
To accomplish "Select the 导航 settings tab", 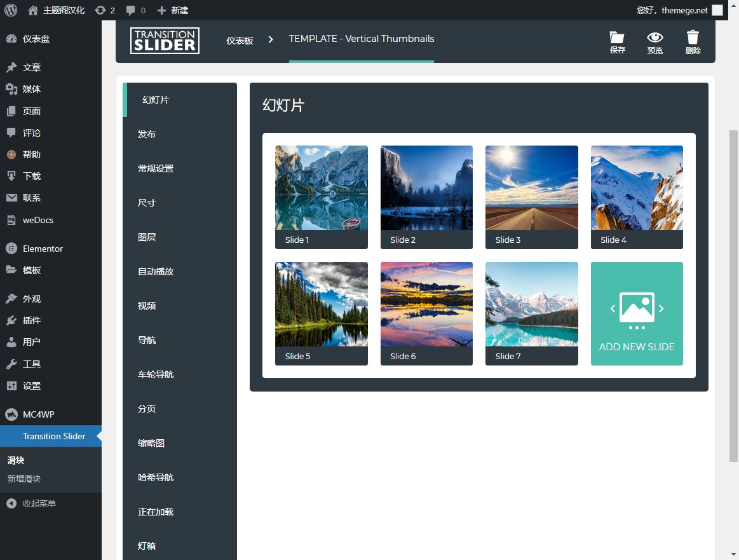I will (x=180, y=340).
